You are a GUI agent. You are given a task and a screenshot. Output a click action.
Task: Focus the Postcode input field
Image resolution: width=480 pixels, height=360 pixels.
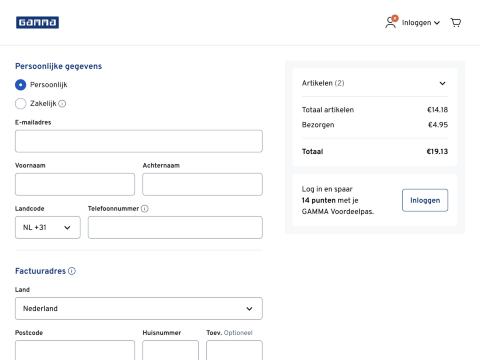point(75,350)
